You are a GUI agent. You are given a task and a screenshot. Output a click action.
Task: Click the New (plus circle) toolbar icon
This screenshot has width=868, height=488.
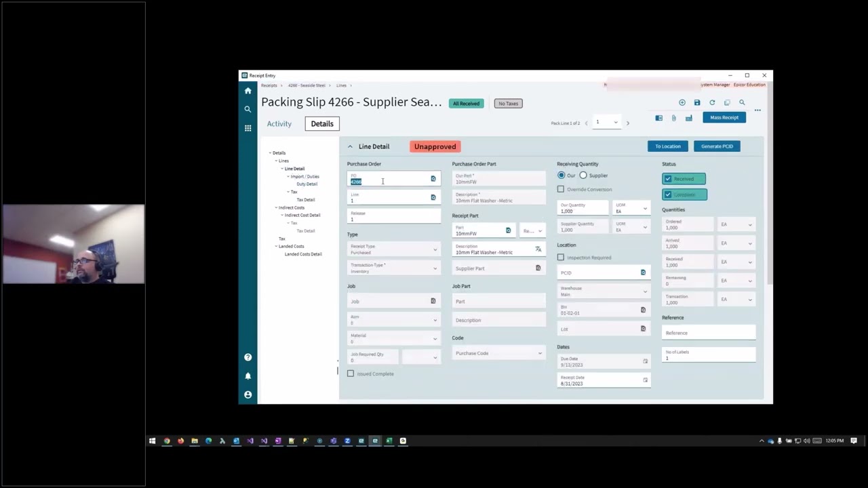coord(682,103)
